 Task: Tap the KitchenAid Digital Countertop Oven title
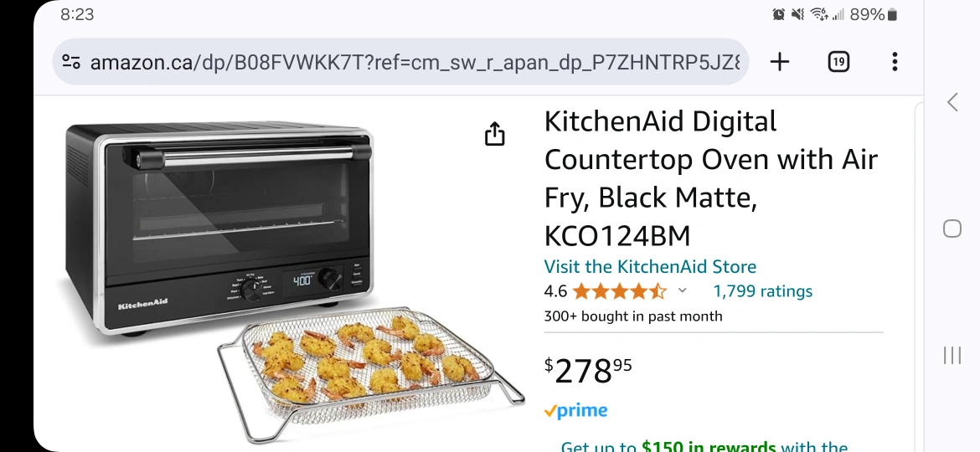point(711,178)
